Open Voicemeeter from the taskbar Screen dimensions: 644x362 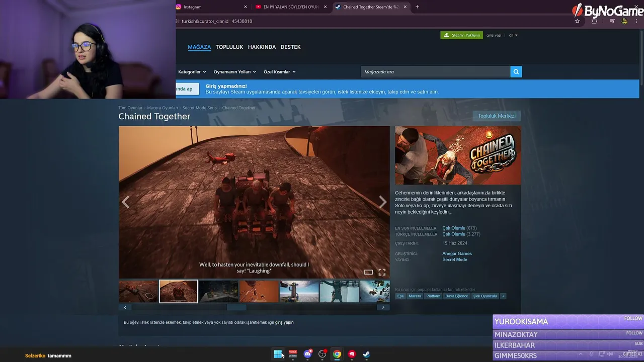[293, 354]
